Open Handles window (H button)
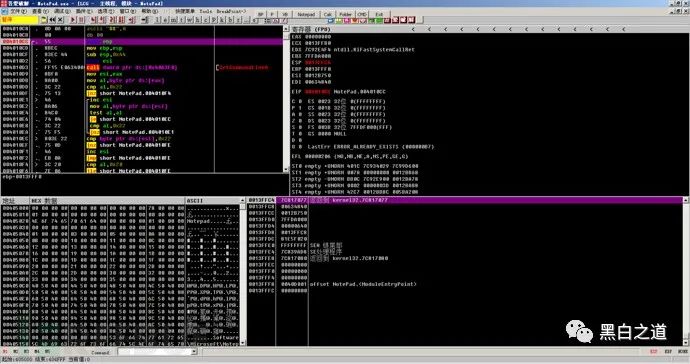690x364 pixels. (x=197, y=20)
